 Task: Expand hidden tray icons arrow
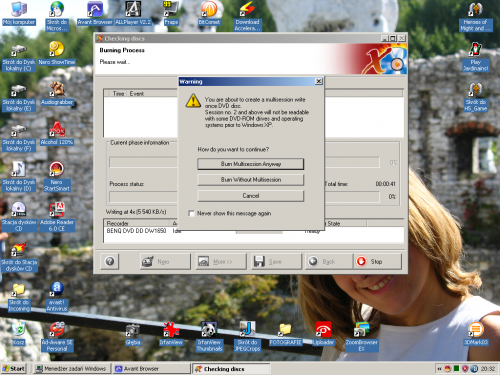(439, 369)
